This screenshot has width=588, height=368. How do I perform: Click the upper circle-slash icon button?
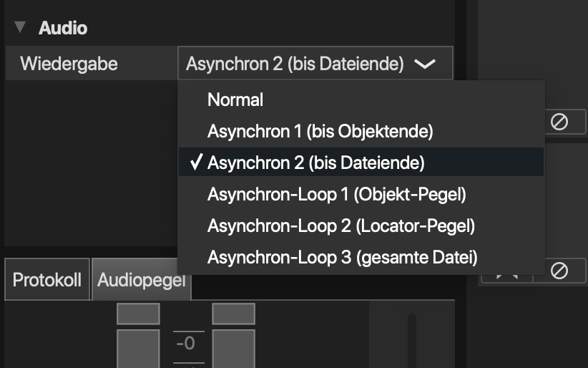(559, 122)
